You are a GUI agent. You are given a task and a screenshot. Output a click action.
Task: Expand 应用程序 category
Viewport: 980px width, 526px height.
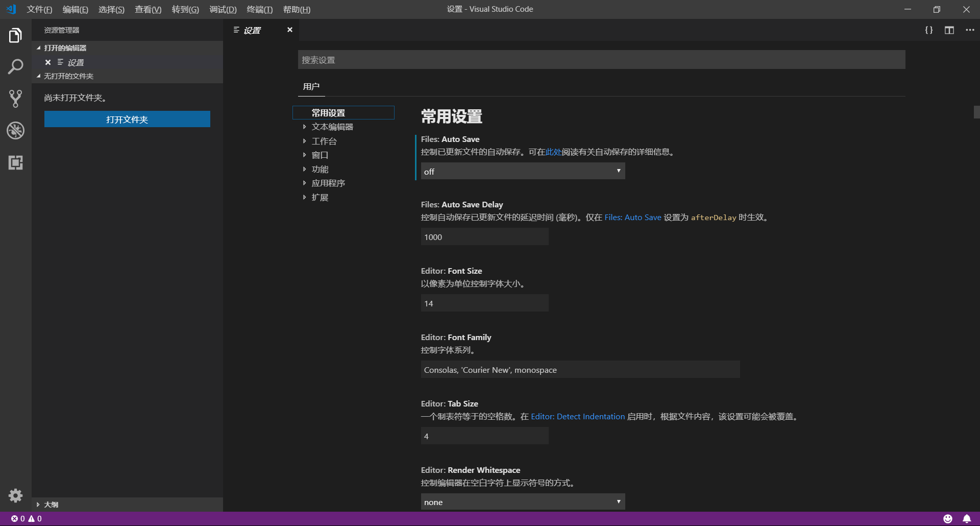(328, 183)
